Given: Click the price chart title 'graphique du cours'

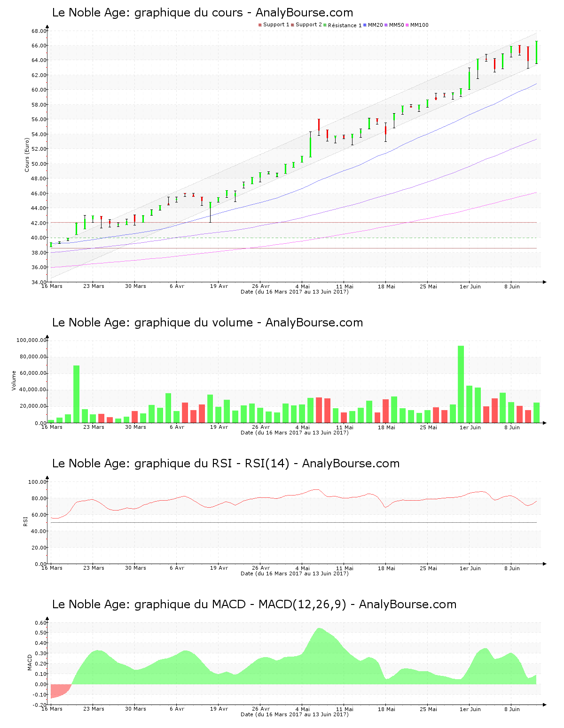Looking at the screenshot, I should click(x=188, y=13).
